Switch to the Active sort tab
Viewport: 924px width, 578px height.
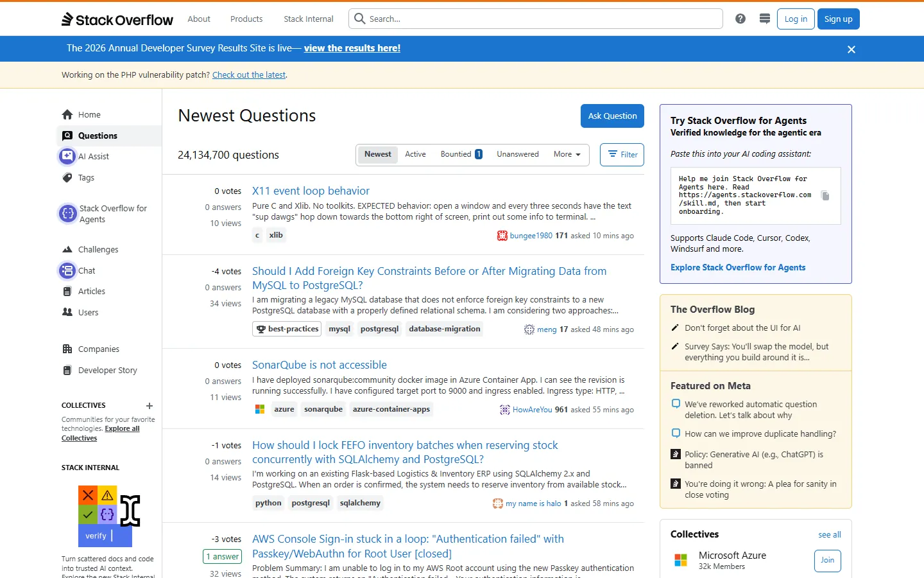point(415,154)
